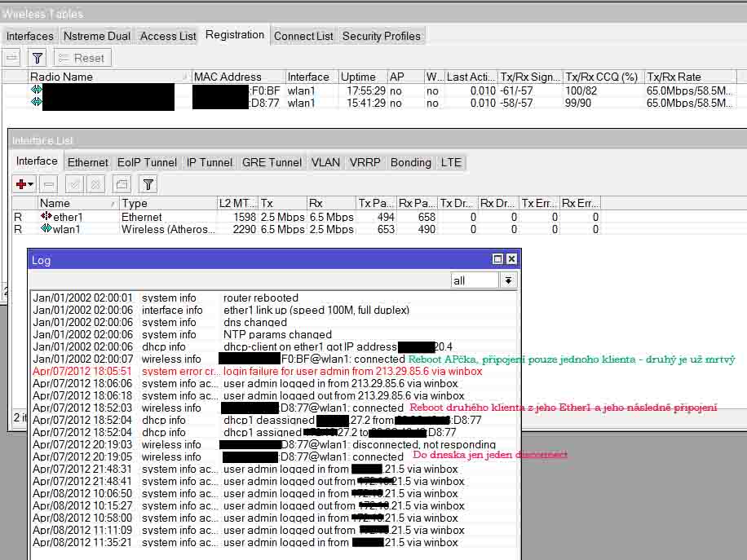This screenshot has width=747, height=560.
Task: Open the 'all' topic dropdown in Log window
Action: (508, 280)
